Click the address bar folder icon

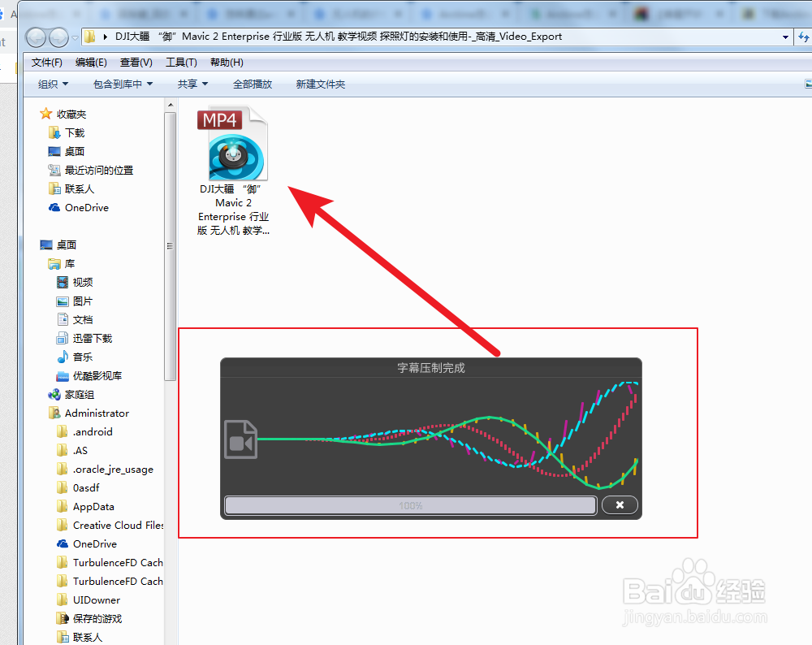(90, 37)
